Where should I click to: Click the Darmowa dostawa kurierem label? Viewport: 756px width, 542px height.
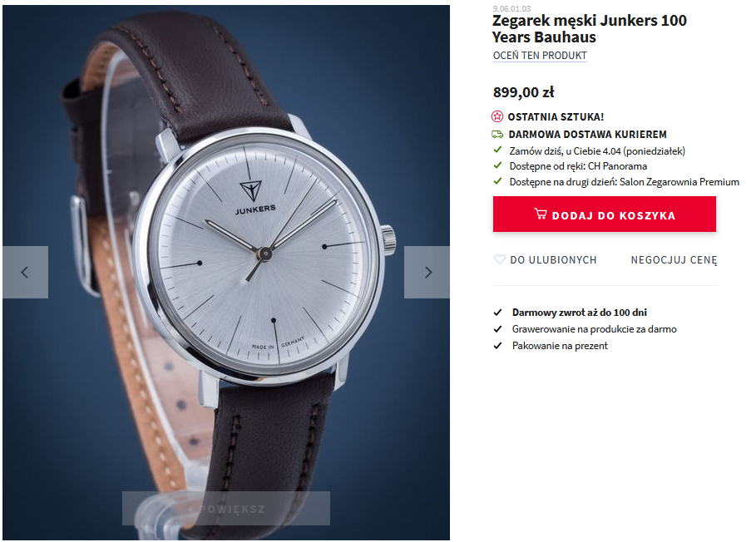click(x=587, y=135)
